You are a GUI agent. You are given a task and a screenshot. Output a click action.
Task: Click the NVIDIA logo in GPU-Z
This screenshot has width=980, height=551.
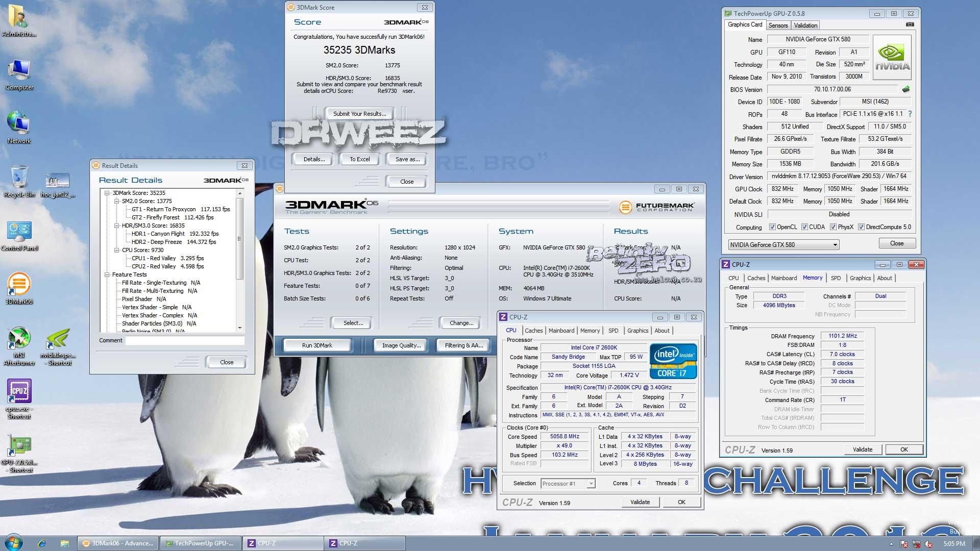tap(892, 57)
